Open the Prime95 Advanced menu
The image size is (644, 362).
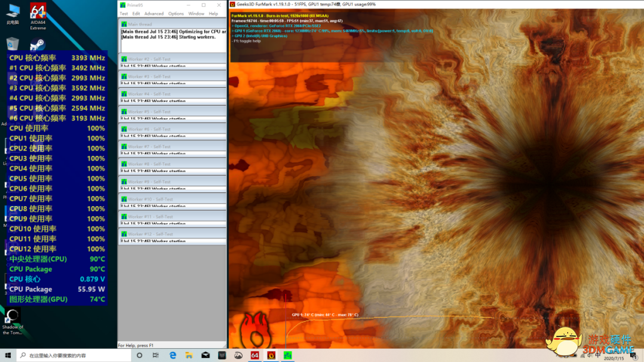tap(154, 13)
